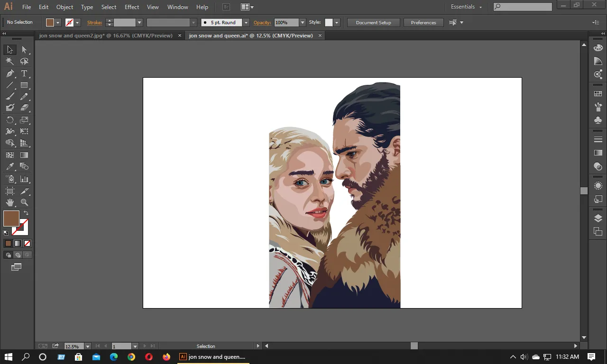Set paint mode to None

tap(27, 243)
